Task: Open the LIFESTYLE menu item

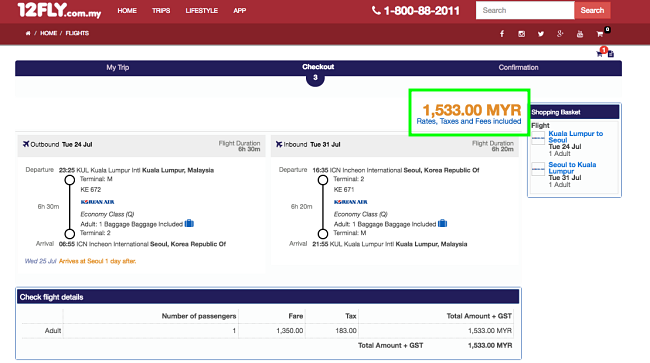Action: click(x=201, y=11)
